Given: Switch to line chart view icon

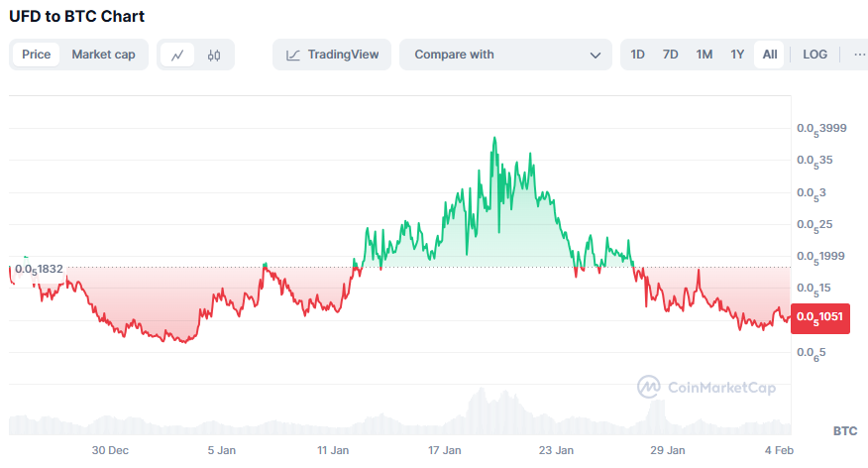Looking at the screenshot, I should [177, 55].
